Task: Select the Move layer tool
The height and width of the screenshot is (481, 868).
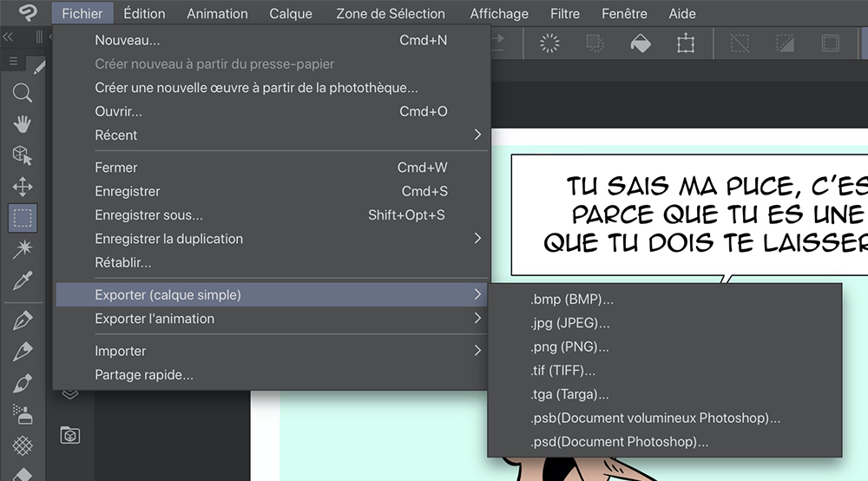Action: click(x=23, y=187)
